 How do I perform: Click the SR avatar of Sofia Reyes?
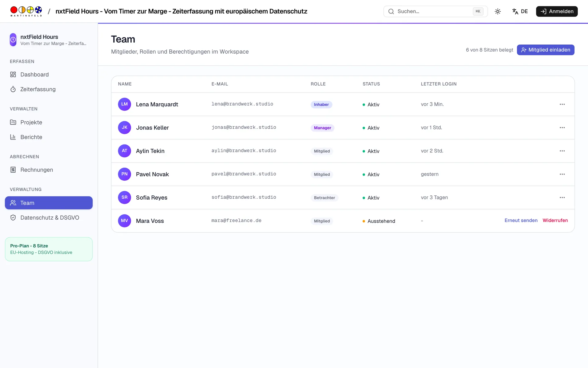click(125, 197)
